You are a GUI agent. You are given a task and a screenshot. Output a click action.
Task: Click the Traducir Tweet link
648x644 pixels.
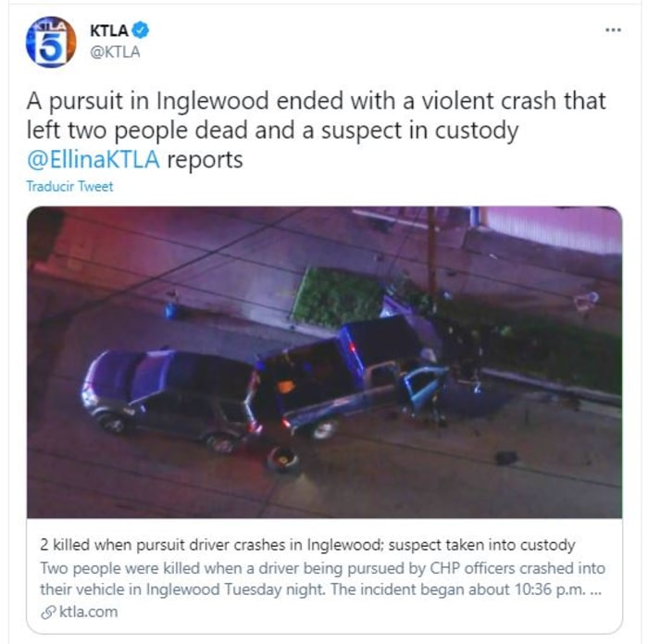coord(69,186)
